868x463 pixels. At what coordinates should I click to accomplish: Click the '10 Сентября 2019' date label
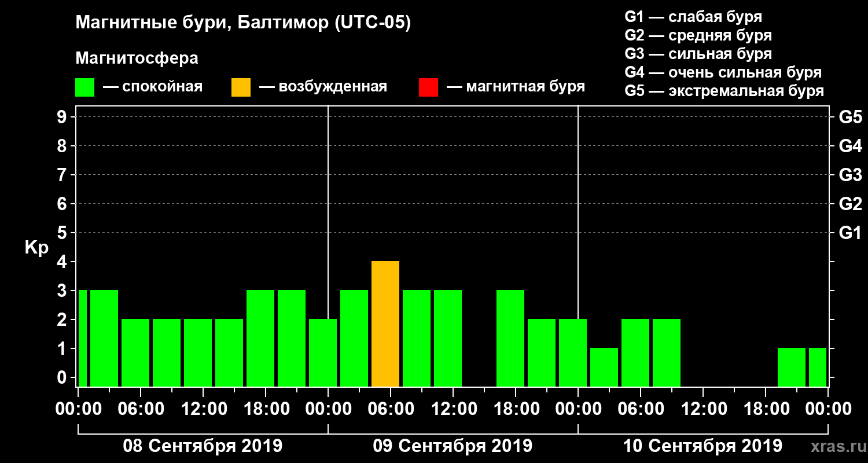pyautogui.click(x=703, y=446)
